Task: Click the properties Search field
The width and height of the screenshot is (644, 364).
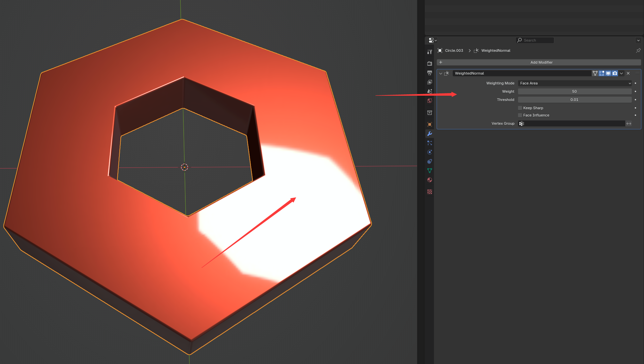Action: pyautogui.click(x=535, y=40)
